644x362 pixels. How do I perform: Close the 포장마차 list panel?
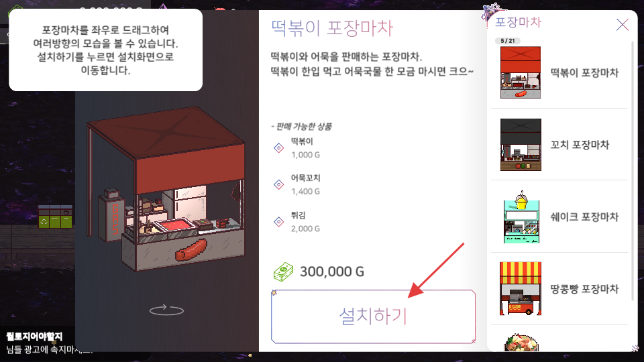coord(623,25)
